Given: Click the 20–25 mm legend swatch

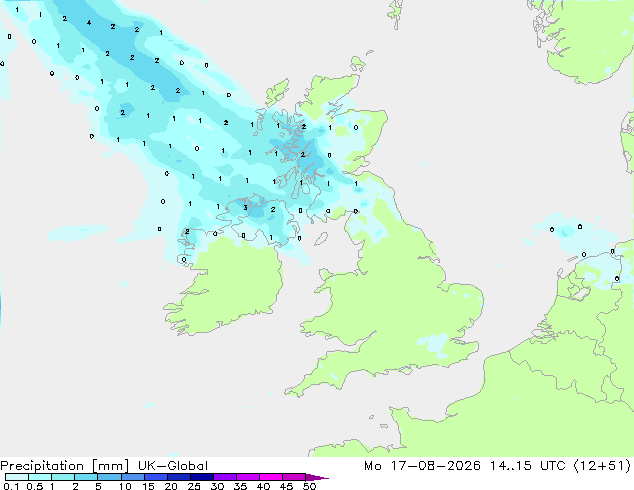Looking at the screenshot, I should point(178,477).
